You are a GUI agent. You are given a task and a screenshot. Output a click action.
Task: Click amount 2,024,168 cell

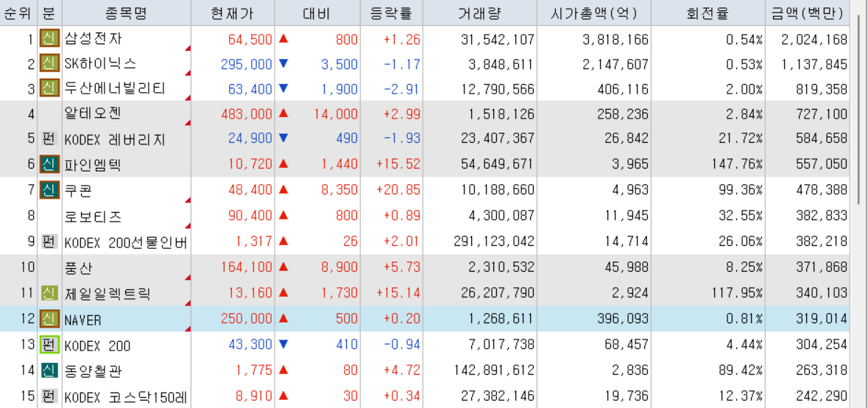pos(814,39)
